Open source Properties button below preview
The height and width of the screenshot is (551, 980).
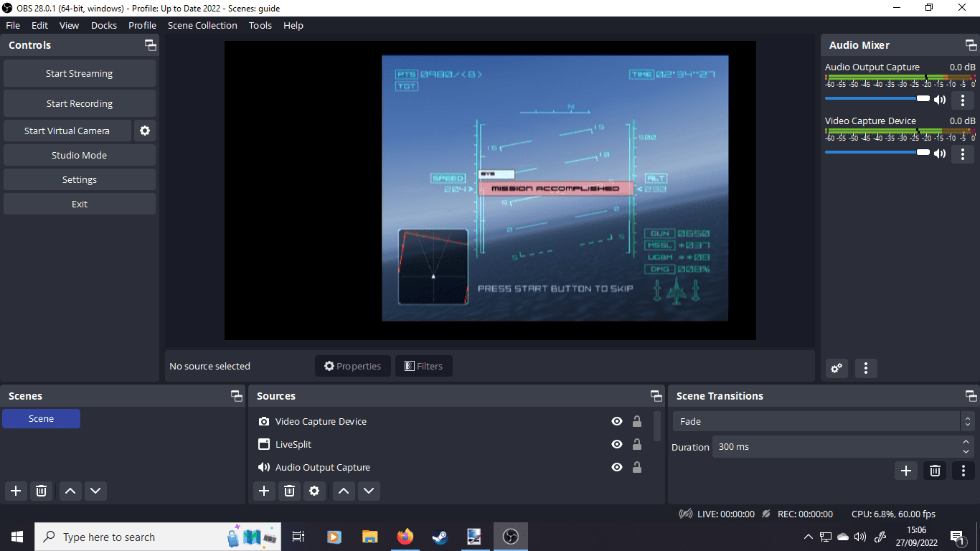353,366
